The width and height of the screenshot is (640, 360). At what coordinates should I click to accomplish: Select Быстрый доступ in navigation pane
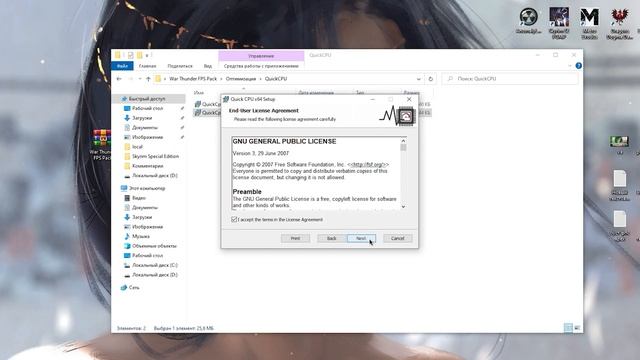(x=147, y=99)
